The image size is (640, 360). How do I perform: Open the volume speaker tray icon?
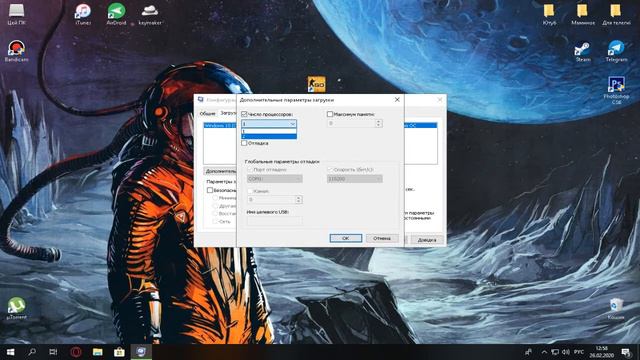click(566, 352)
